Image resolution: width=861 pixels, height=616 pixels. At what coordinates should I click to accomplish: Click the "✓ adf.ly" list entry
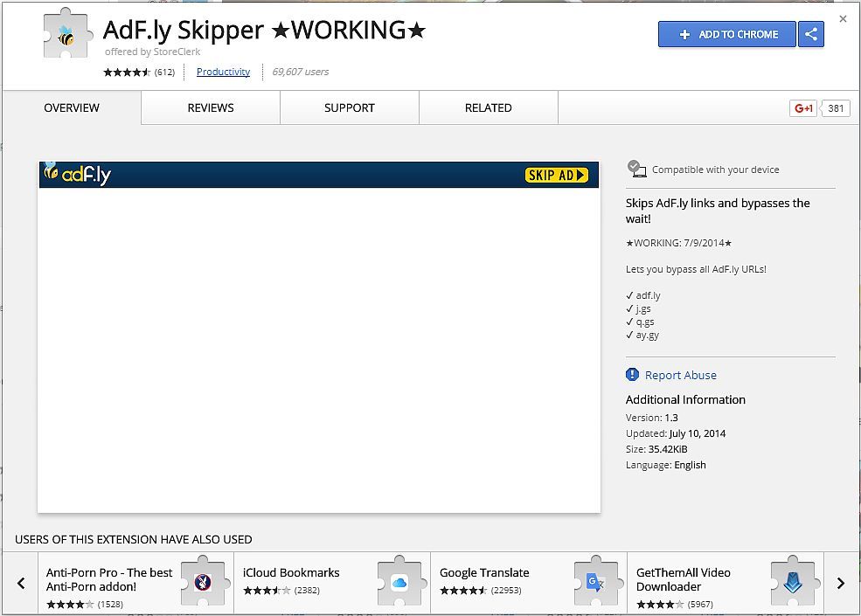pos(643,295)
